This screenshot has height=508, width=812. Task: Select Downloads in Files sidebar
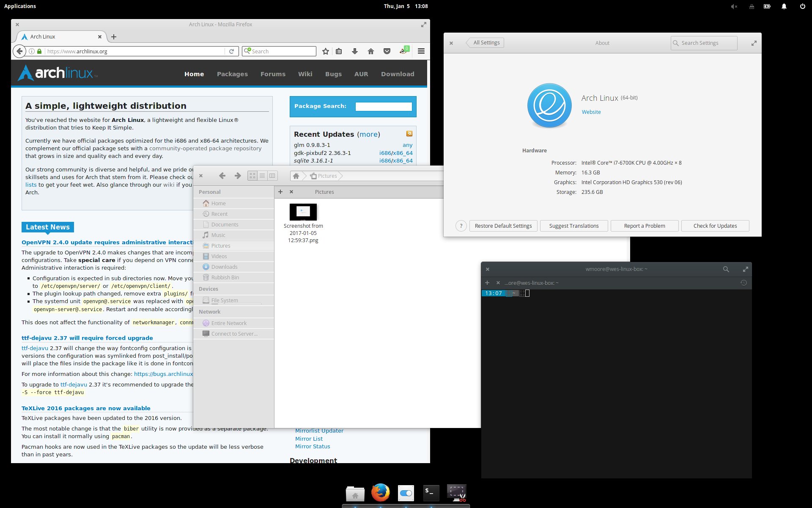point(233,267)
